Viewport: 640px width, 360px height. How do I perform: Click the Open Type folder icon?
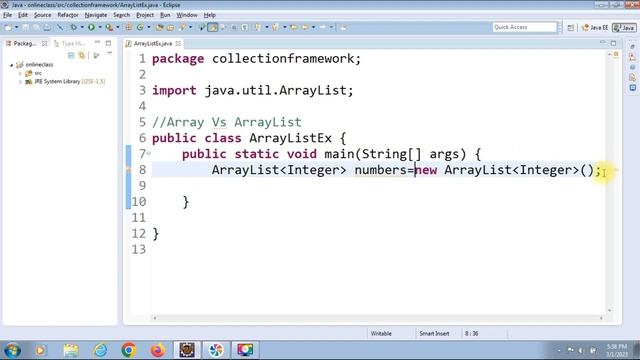click(x=160, y=27)
